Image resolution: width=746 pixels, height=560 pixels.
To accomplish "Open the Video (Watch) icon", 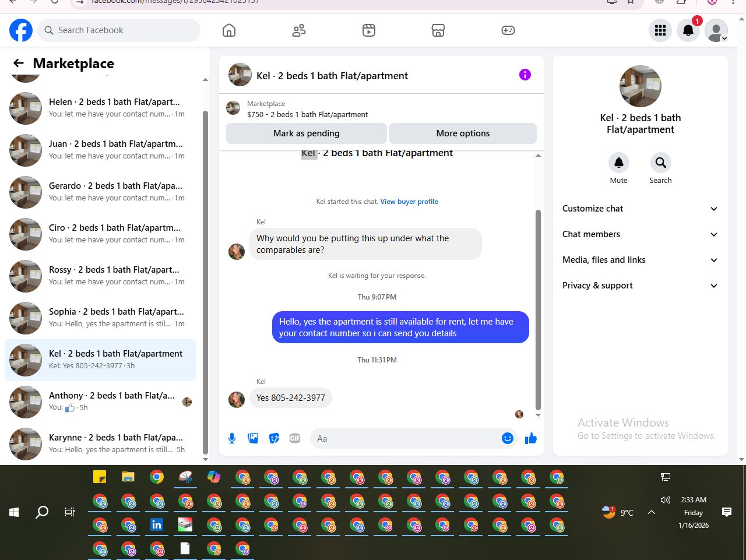I will [x=369, y=30].
